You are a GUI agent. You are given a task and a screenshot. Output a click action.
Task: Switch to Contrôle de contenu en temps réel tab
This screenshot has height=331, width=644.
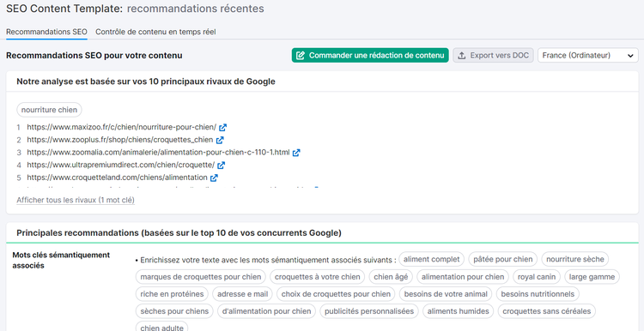[155, 32]
